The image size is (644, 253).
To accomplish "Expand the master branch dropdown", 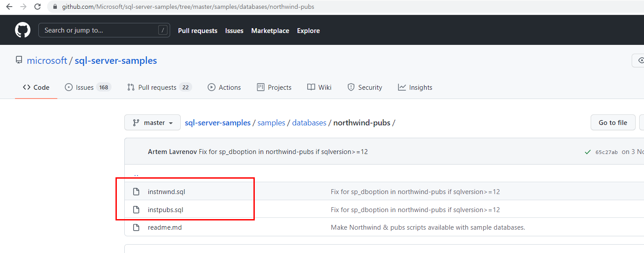I will tap(153, 123).
